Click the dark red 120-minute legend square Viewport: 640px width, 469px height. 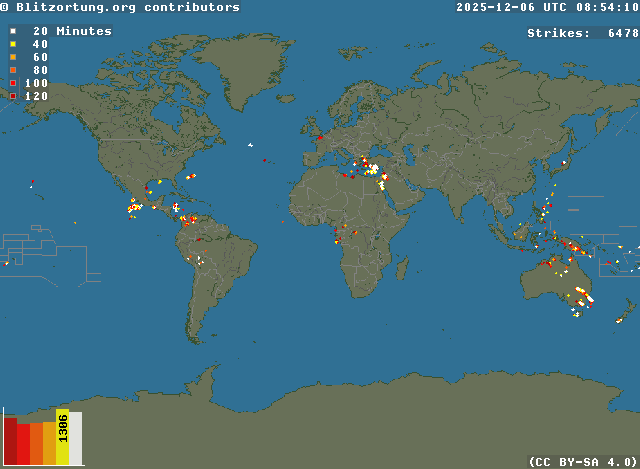coord(12,96)
